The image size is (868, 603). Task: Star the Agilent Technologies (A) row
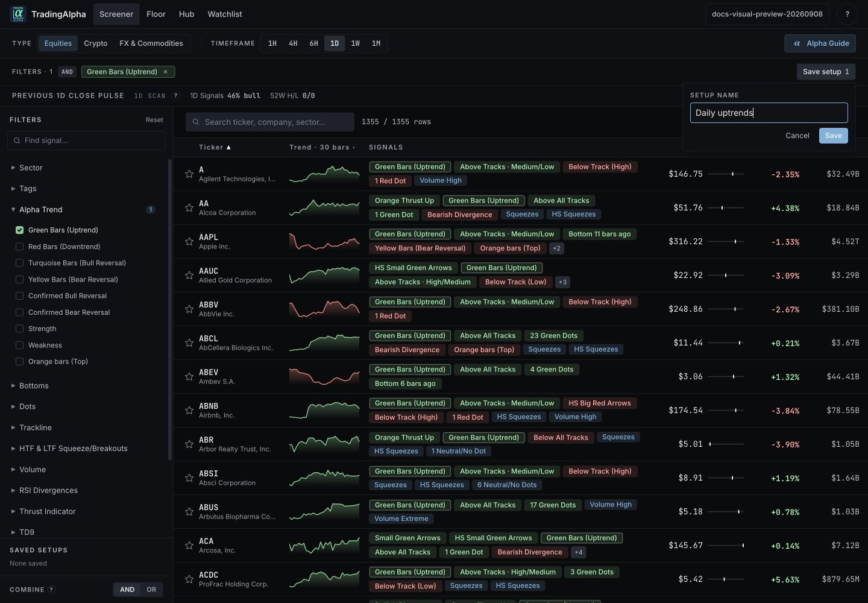click(189, 174)
